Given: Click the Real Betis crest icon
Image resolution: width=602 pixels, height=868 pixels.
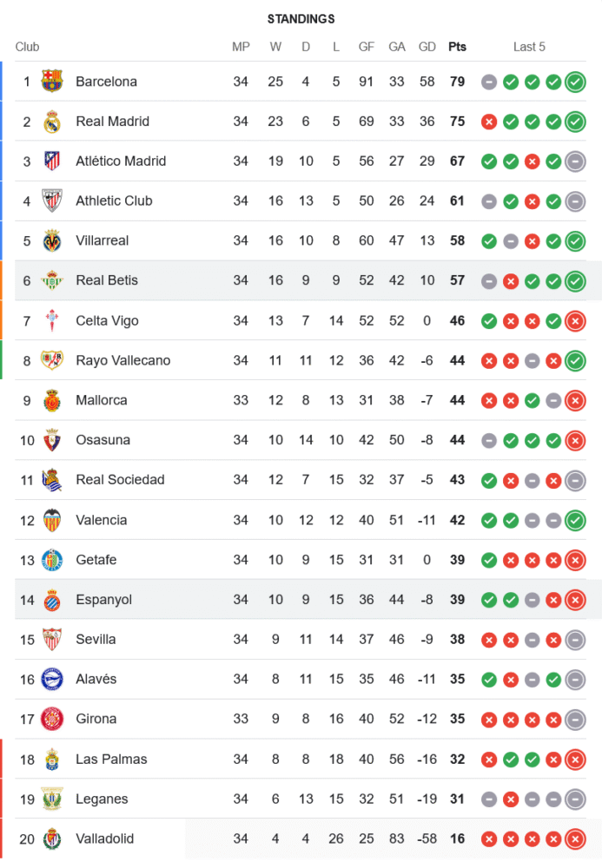Looking at the screenshot, I should tap(52, 280).
